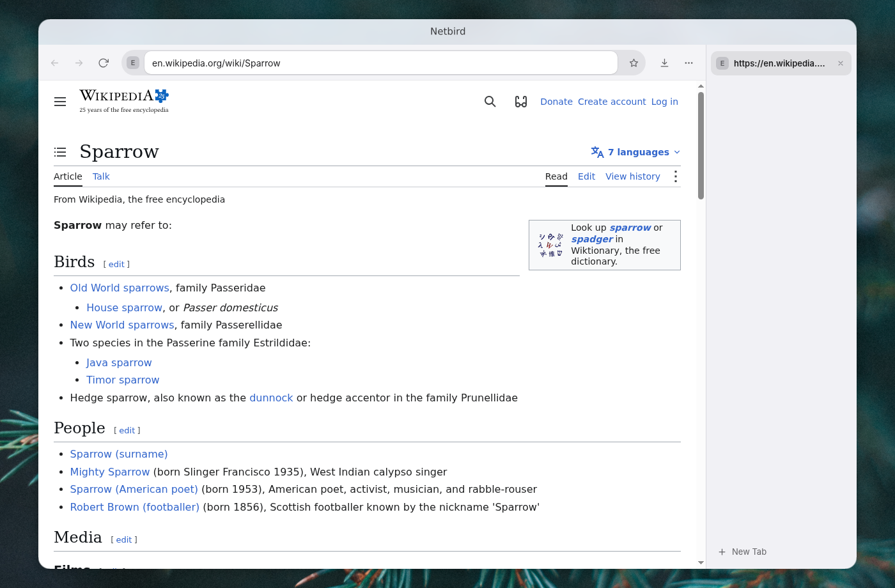895x588 pixels.
Task: Open the article tools vertical dots menu
Action: (x=676, y=176)
